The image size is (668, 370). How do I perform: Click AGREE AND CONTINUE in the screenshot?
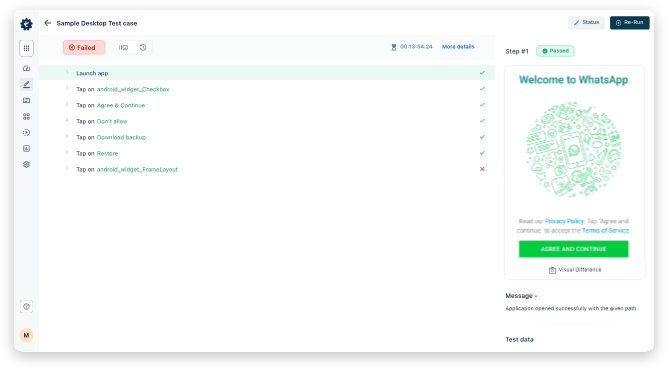point(573,249)
